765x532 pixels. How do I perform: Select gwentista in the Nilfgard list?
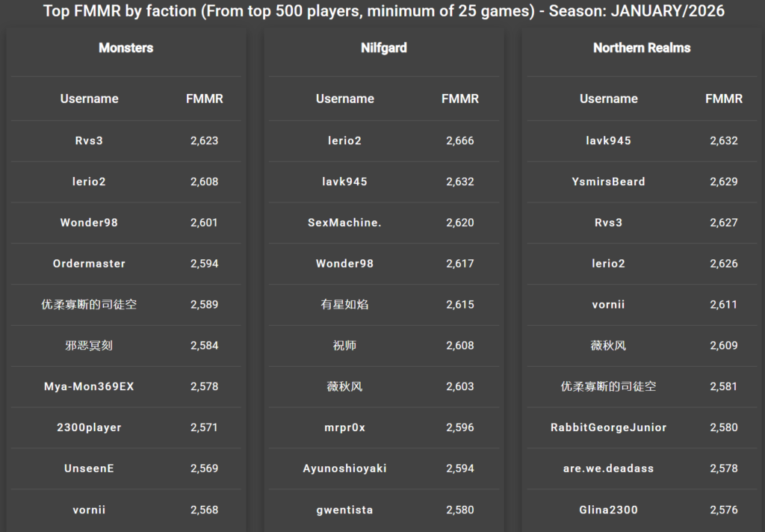pyautogui.click(x=344, y=510)
